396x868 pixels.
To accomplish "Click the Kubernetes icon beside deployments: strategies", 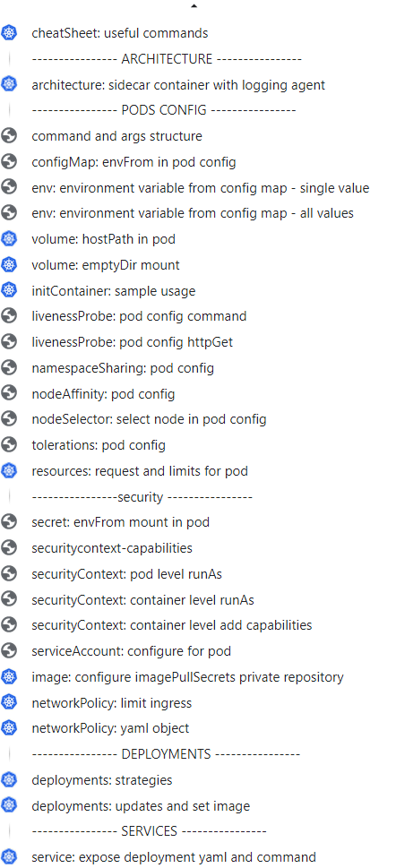I will (10, 780).
